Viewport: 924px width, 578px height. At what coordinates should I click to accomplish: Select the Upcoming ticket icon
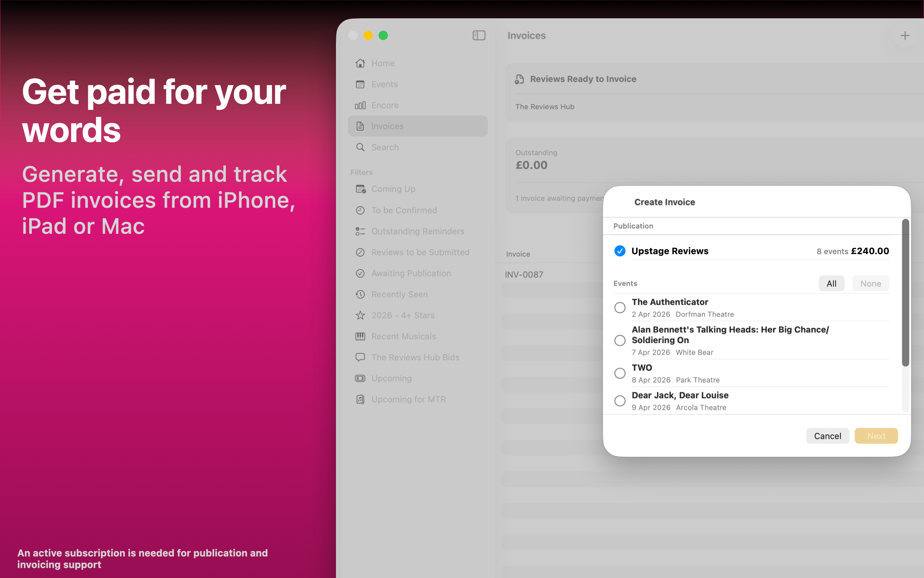pyautogui.click(x=360, y=379)
